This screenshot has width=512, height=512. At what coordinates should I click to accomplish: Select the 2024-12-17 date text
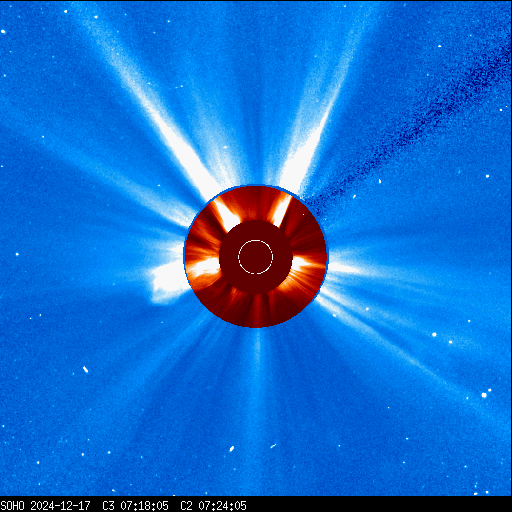[60, 506]
